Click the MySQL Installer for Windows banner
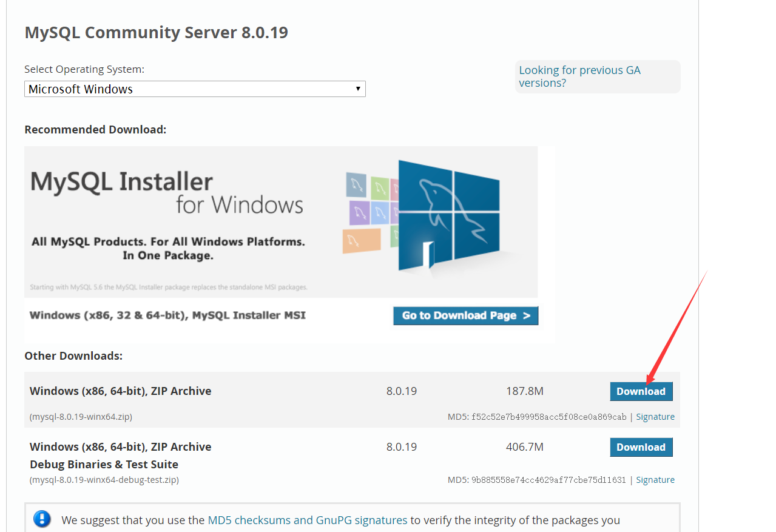This screenshot has width=776, height=532. tap(281, 221)
